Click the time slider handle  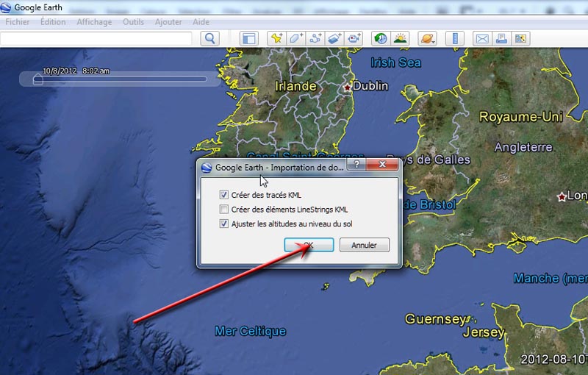(x=38, y=79)
